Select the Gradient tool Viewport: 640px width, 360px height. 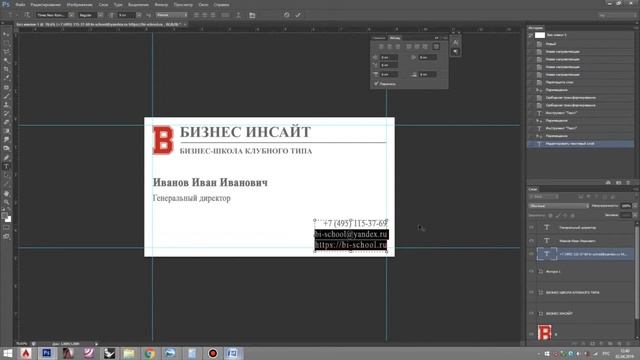click(6, 131)
